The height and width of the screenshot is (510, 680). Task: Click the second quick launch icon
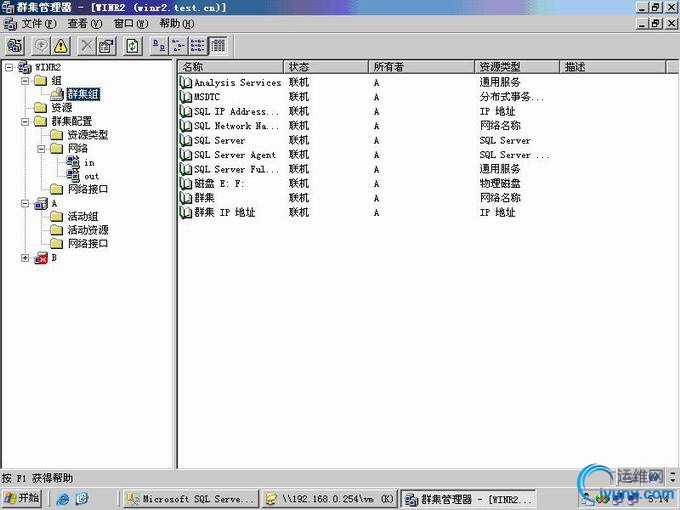click(x=82, y=499)
